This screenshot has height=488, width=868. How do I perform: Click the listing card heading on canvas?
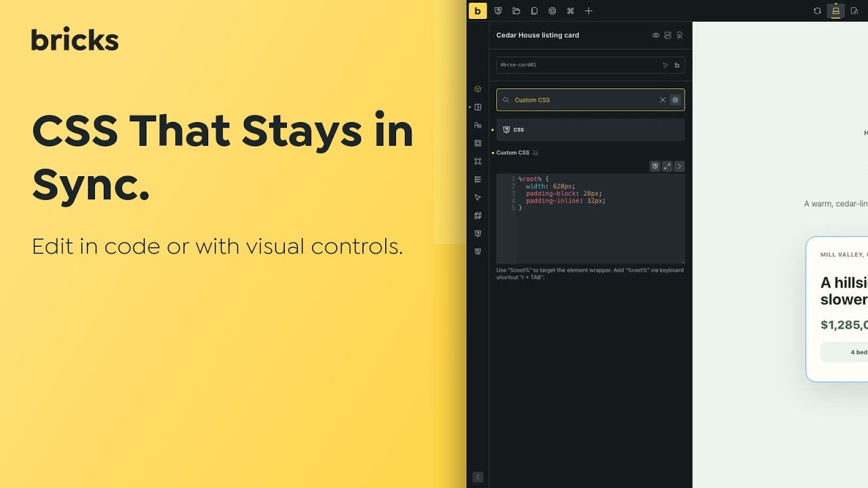pos(844,291)
